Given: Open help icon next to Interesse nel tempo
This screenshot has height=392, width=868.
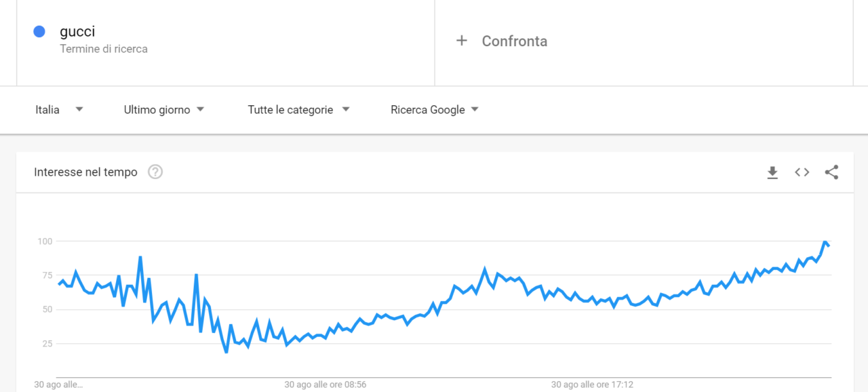Looking at the screenshot, I should [155, 172].
